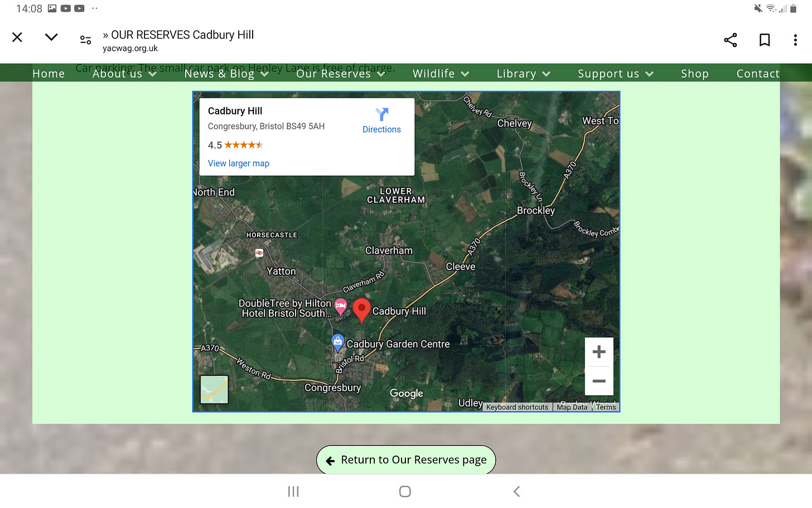Click the HORSECASTLE label
812x508 pixels.
coord(272,235)
